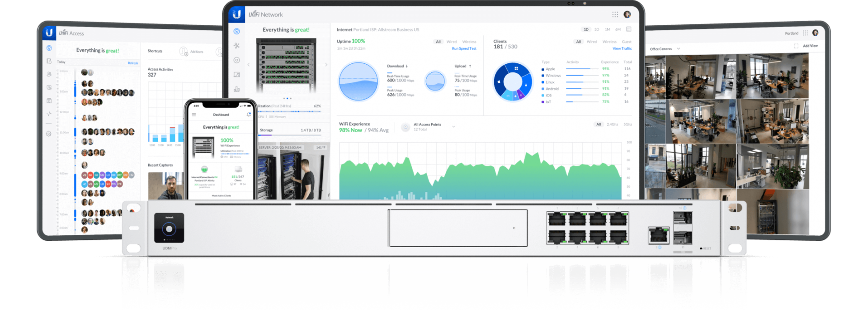
Task: Select the 2.4Ghz WiFi band filter
Action: point(612,124)
